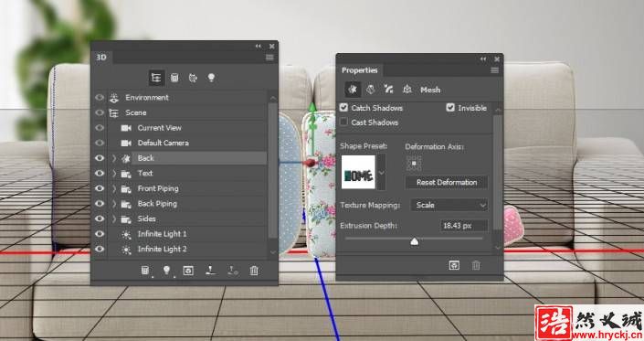Click the Extrusion Depth slider handle
This screenshot has width=644, height=341.
pos(415,241)
